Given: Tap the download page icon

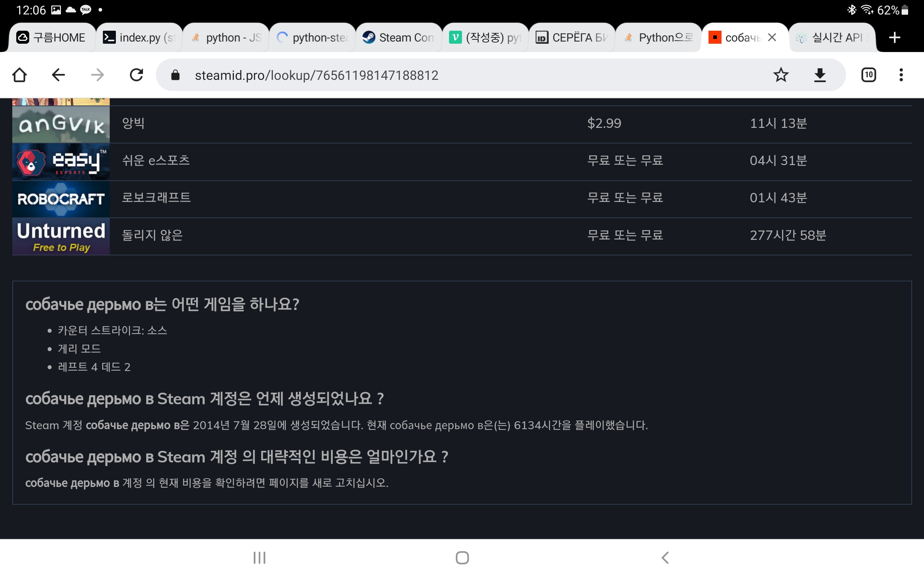Looking at the screenshot, I should click(820, 75).
